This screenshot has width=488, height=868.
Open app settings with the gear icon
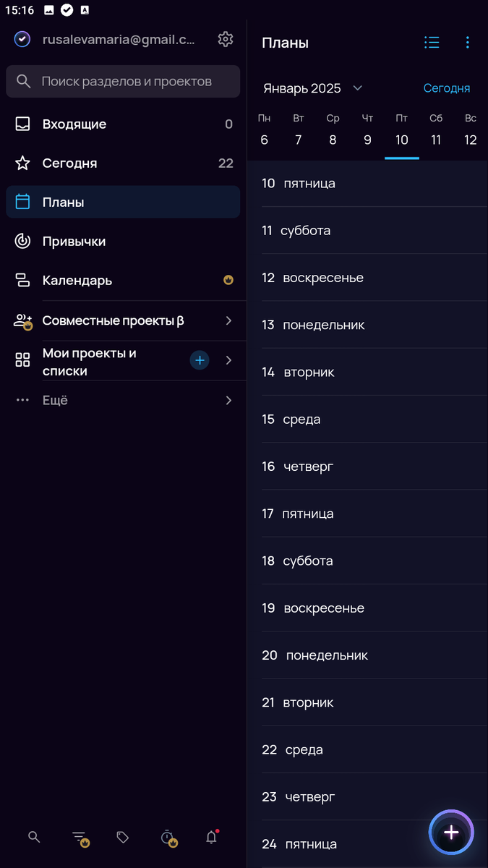225,39
